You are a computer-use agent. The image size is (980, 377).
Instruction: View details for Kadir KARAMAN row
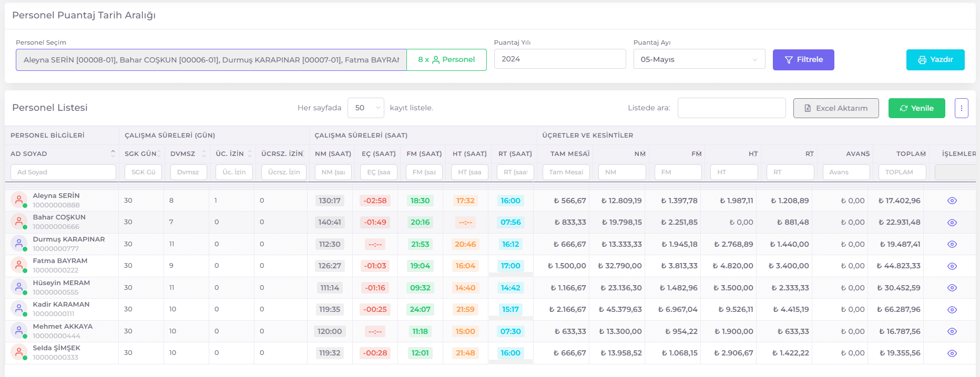click(952, 310)
